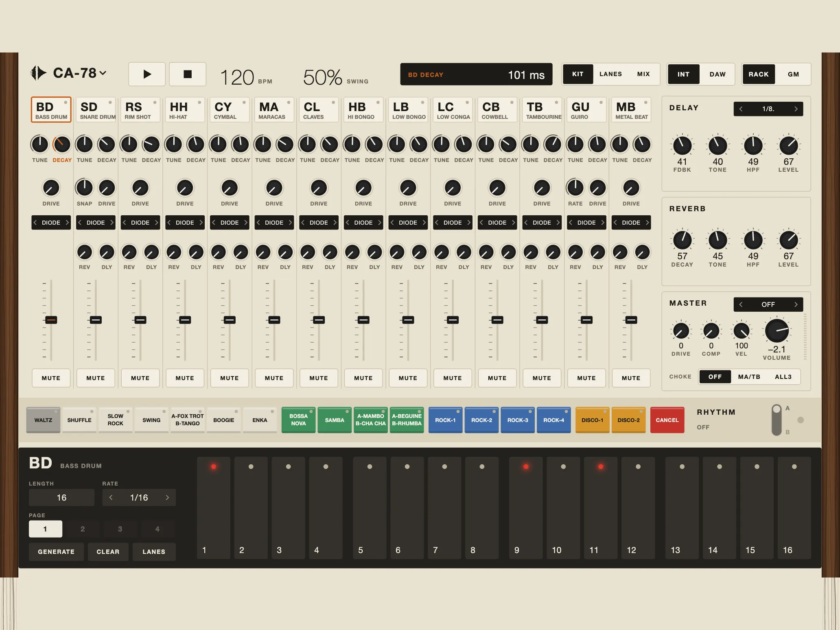
Task: Click next arrow on the sequencer Rate 1/16
Action: (167, 497)
